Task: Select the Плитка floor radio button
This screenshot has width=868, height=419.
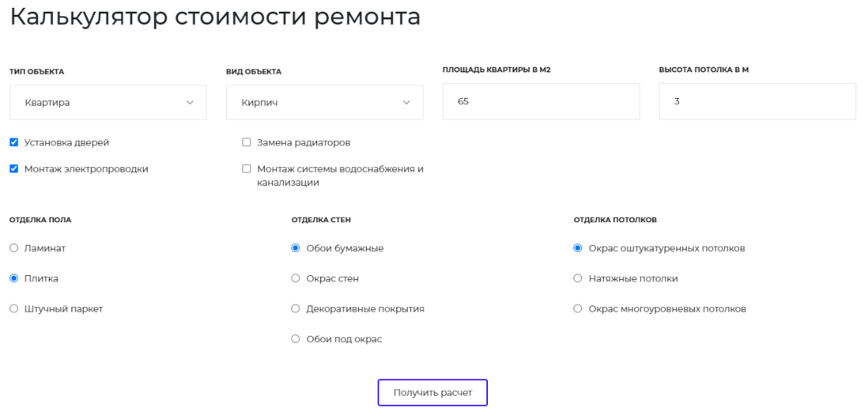Action: click(x=14, y=278)
